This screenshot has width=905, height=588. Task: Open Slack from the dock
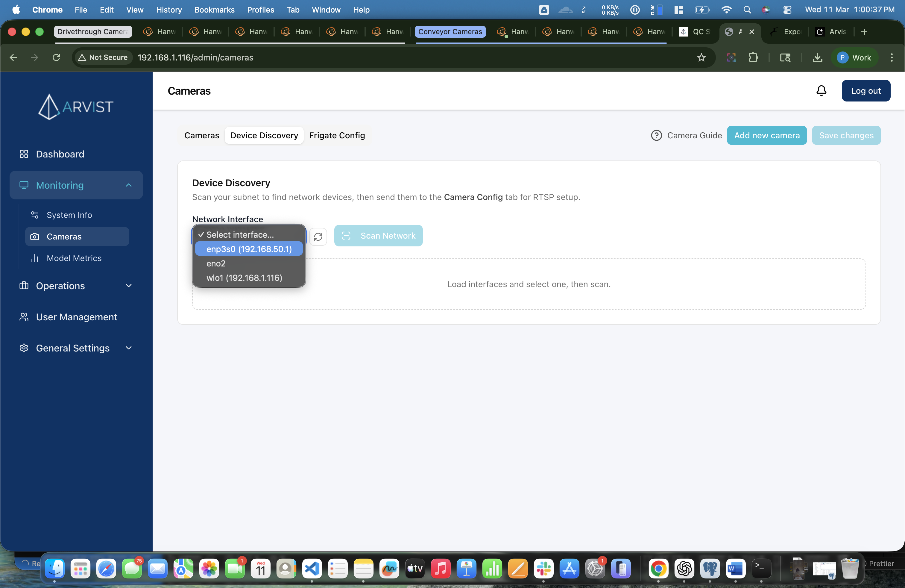543,569
